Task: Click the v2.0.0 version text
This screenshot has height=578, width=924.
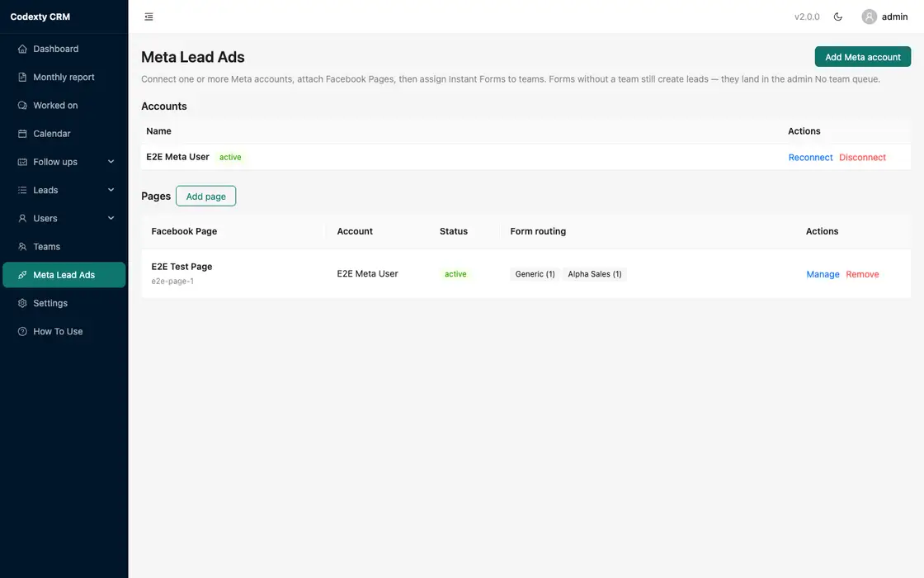Action: (807, 17)
